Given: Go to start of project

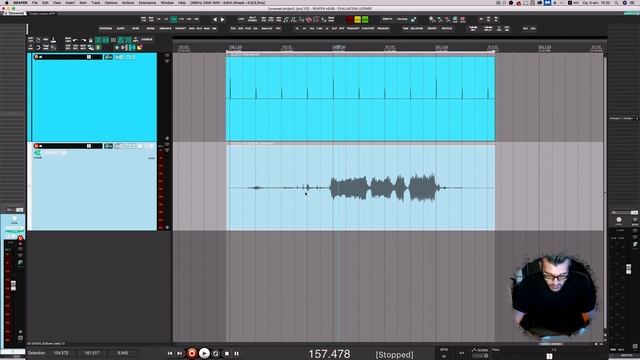Looking at the screenshot, I should 170,353.
